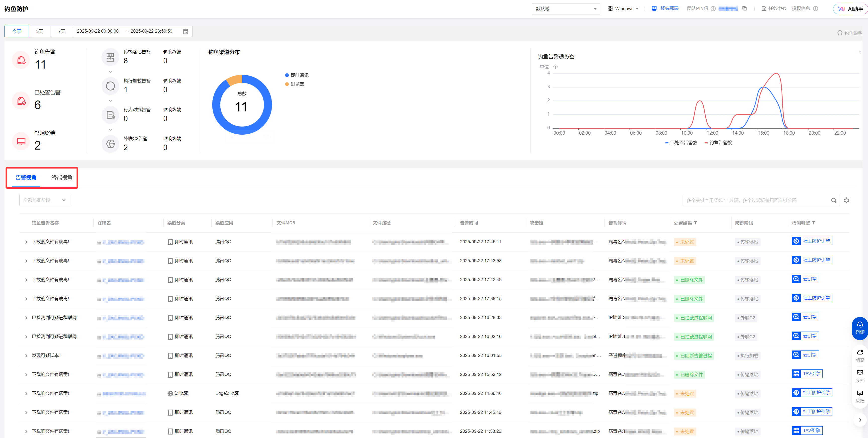Open the 动态 updates sidebar icon
The height and width of the screenshot is (438, 868).
pyautogui.click(x=860, y=355)
